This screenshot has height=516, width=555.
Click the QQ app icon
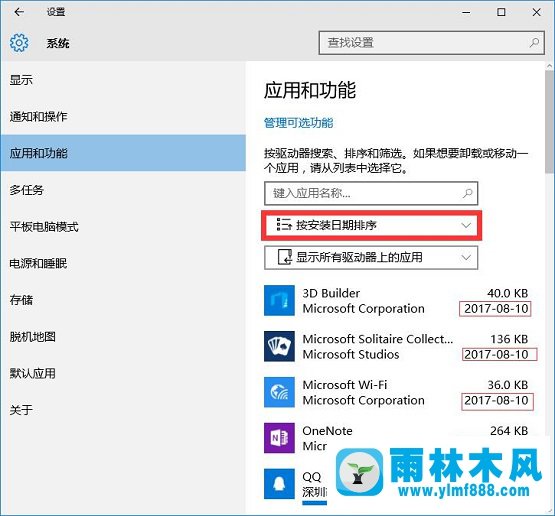279,484
